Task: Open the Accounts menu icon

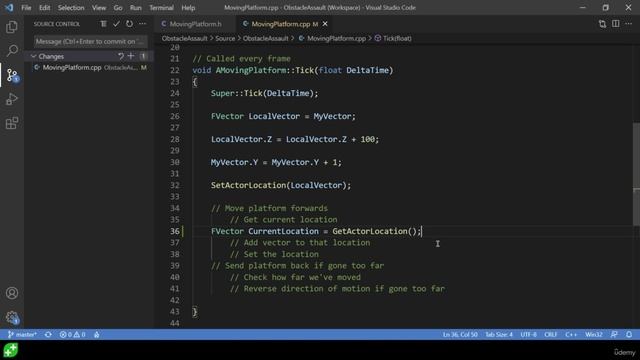Action: (12, 293)
